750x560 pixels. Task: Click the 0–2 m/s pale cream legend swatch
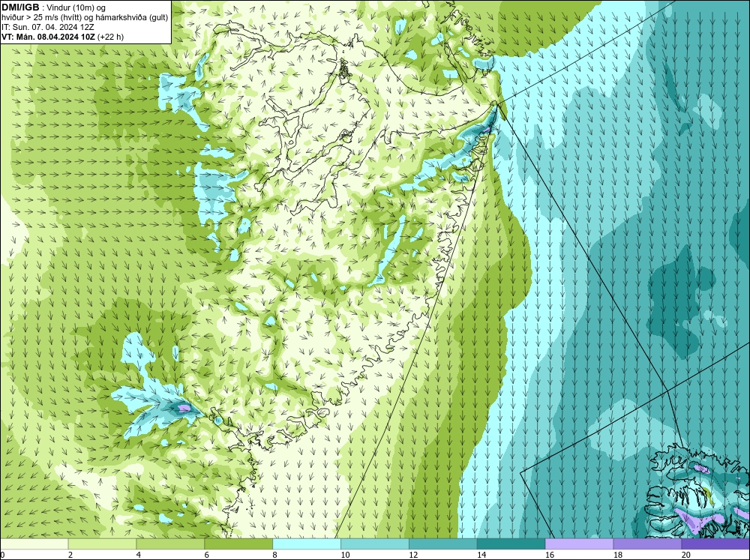tap(34, 544)
